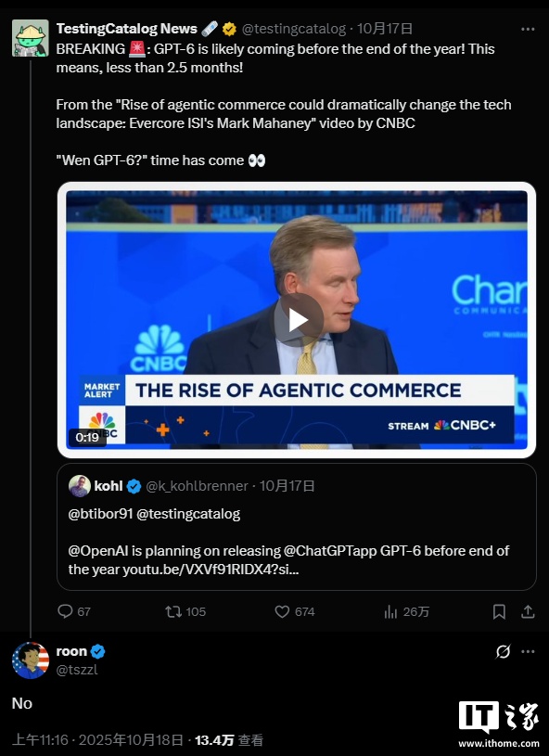The width and height of the screenshot is (549, 756).
Task: Click the share icon on the tweet
Action: [x=529, y=611]
